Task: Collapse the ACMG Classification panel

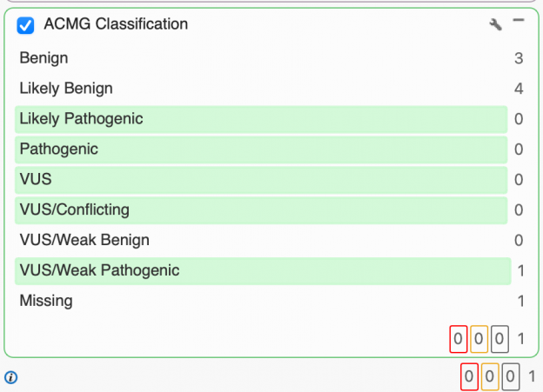Action: (x=519, y=20)
